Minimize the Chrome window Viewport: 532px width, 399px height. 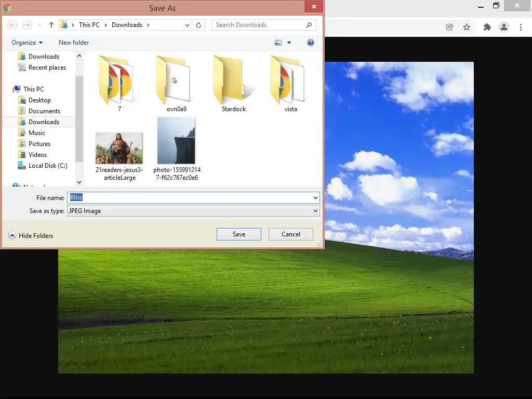click(x=481, y=6)
